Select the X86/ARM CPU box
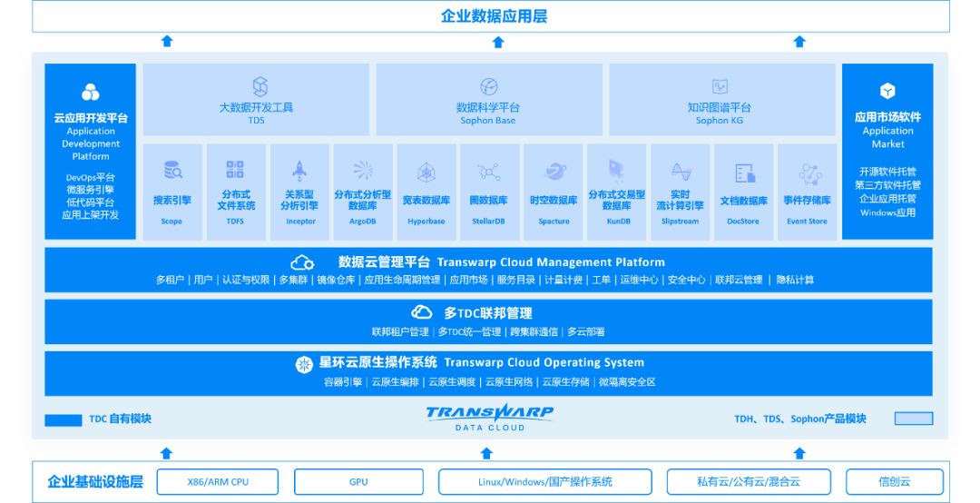The image size is (980, 503). click(x=218, y=482)
